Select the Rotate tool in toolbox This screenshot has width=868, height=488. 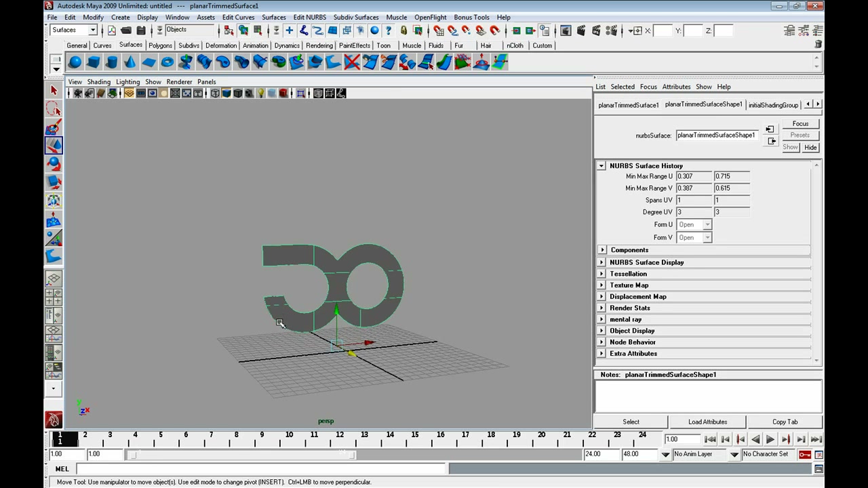click(x=54, y=163)
